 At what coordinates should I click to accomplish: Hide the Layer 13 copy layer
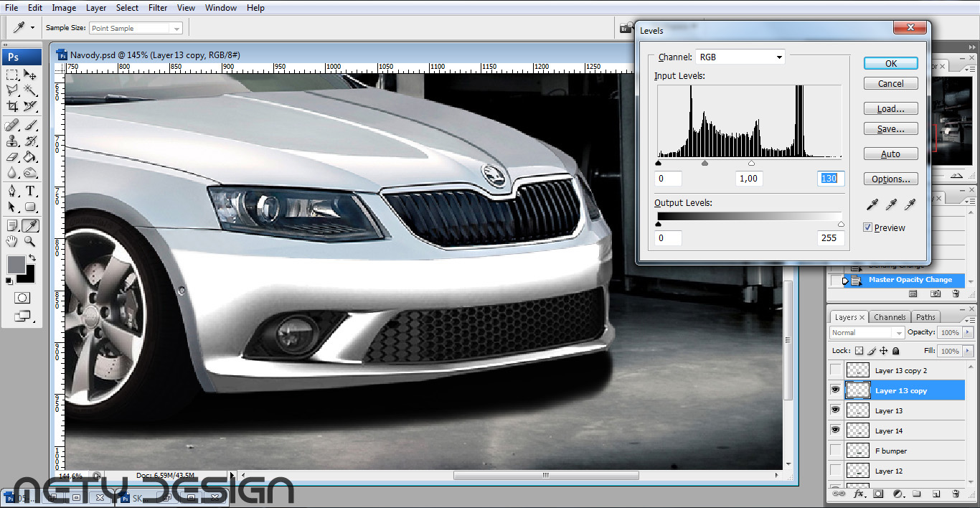[835, 390]
